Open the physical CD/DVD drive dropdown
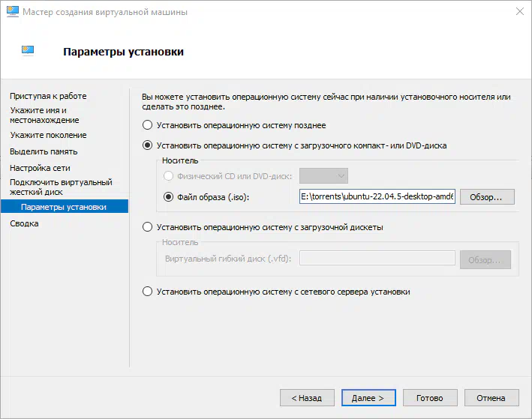Screen dimensions: 532x419 (323, 176)
